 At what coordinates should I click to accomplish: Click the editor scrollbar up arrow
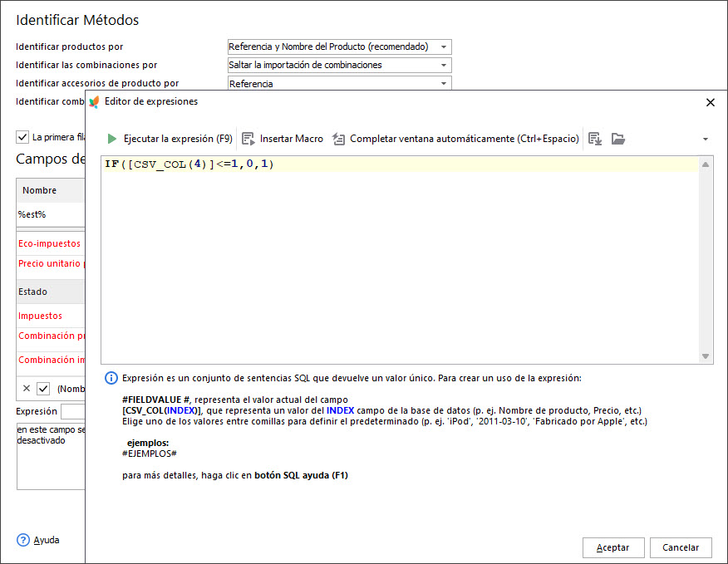706,164
